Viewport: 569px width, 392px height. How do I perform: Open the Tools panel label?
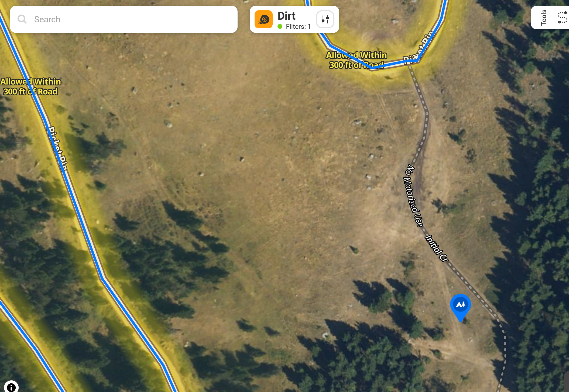coord(544,18)
